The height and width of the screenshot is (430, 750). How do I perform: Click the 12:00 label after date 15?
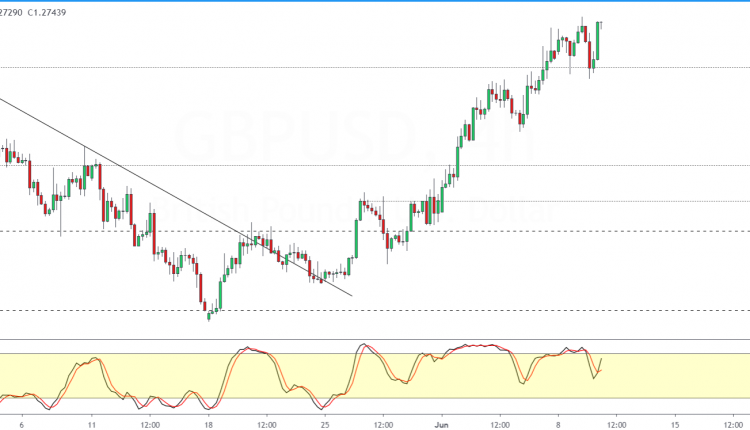[x=733, y=425]
